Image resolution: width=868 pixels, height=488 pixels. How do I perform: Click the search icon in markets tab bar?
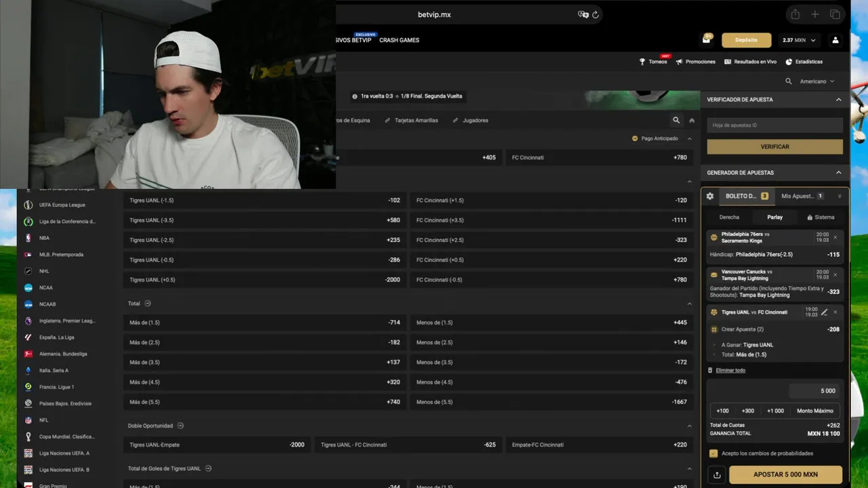[676, 120]
